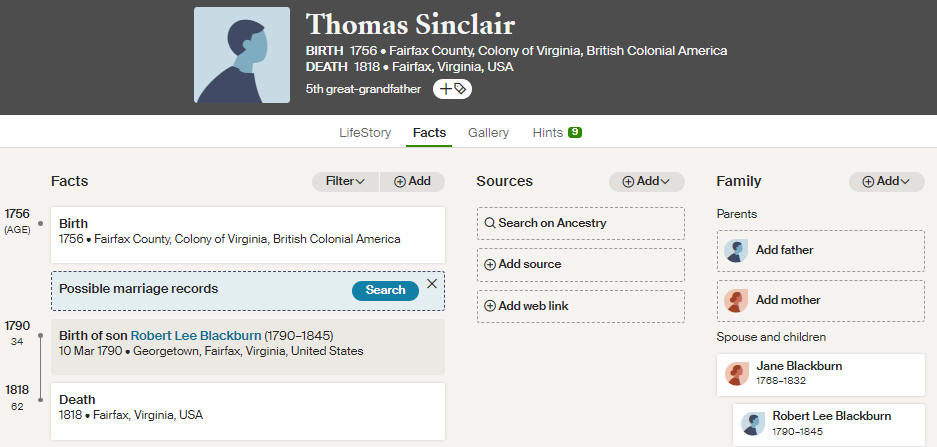The height and width of the screenshot is (447, 937).
Task: Click the add tag icon beside 5th great-grandfather
Action: (452, 89)
